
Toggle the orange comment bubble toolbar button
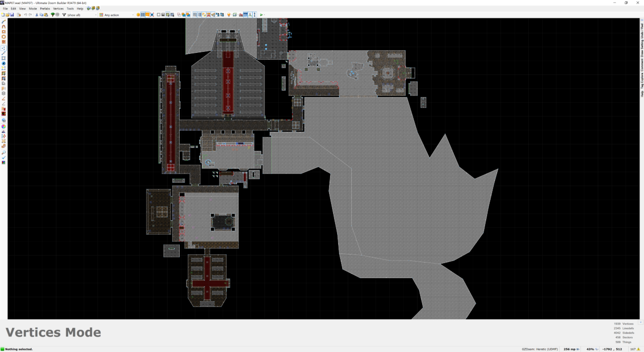click(148, 15)
